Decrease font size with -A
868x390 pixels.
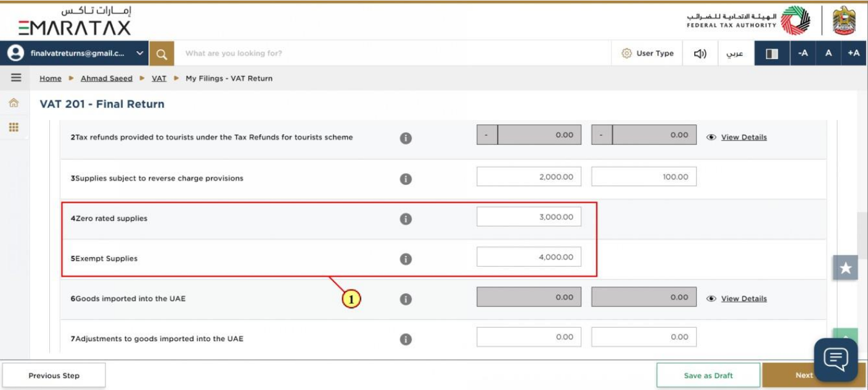pyautogui.click(x=803, y=54)
